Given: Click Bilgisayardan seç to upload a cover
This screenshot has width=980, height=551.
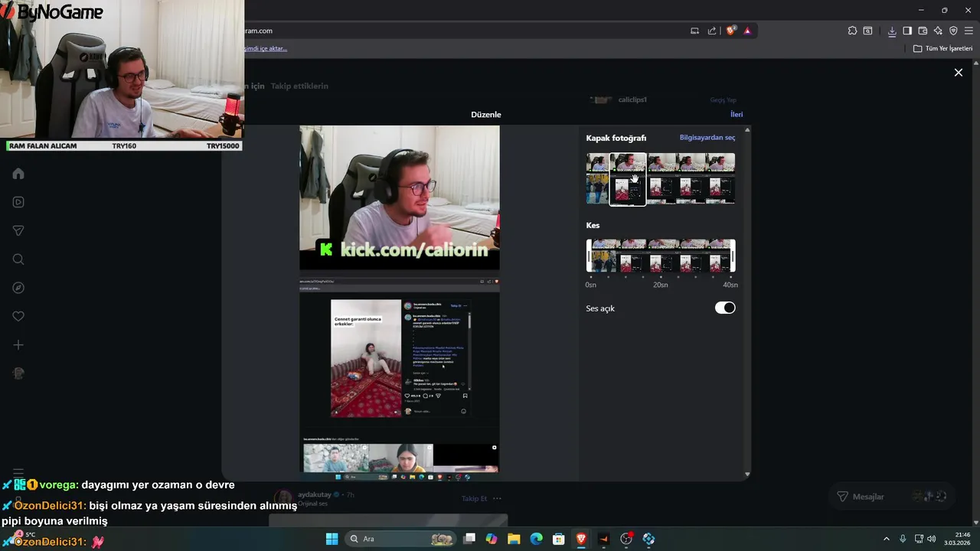Looking at the screenshot, I should pos(707,138).
